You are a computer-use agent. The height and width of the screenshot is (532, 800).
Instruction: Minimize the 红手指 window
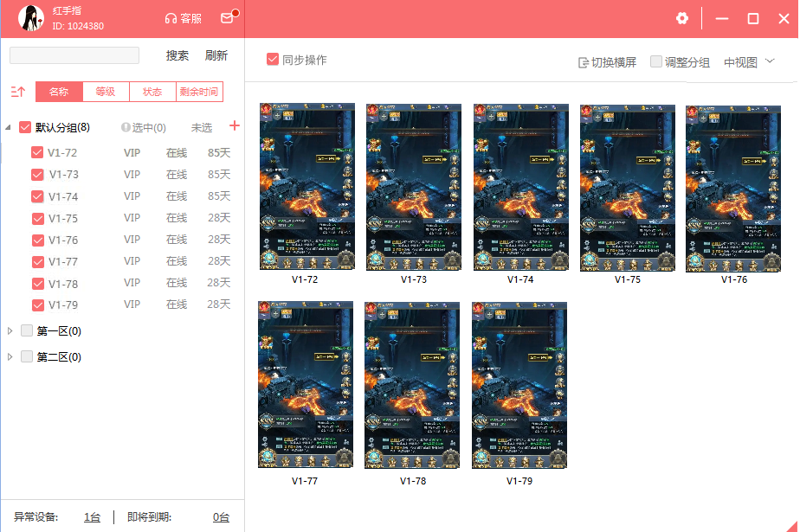[722, 19]
